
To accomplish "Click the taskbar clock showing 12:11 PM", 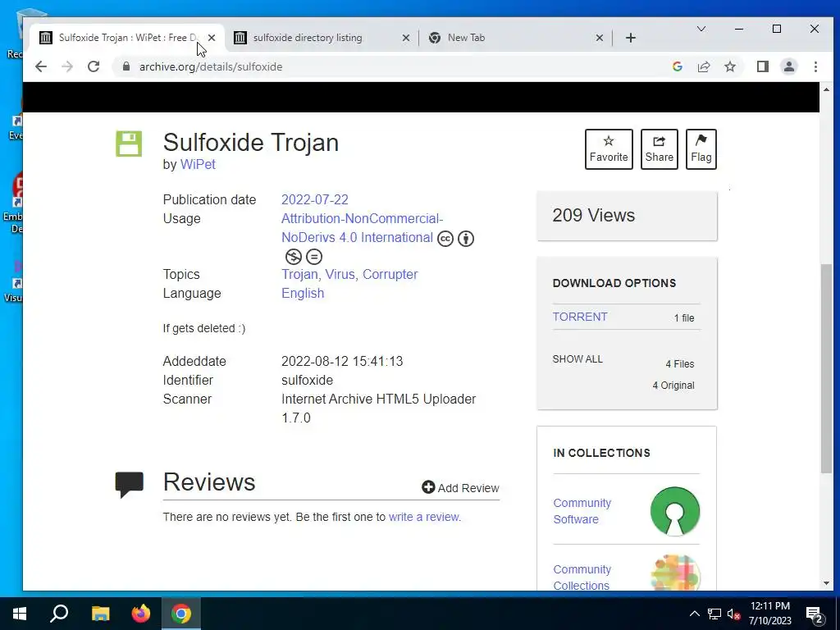I will [x=769, y=614].
